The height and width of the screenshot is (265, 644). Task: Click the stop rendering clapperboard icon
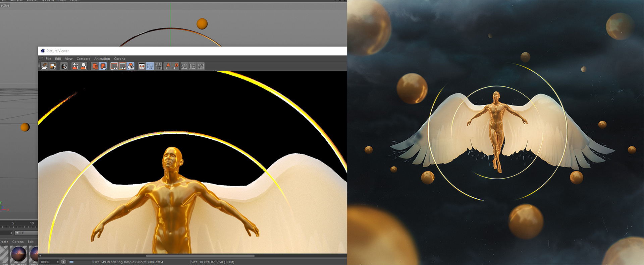click(x=64, y=66)
